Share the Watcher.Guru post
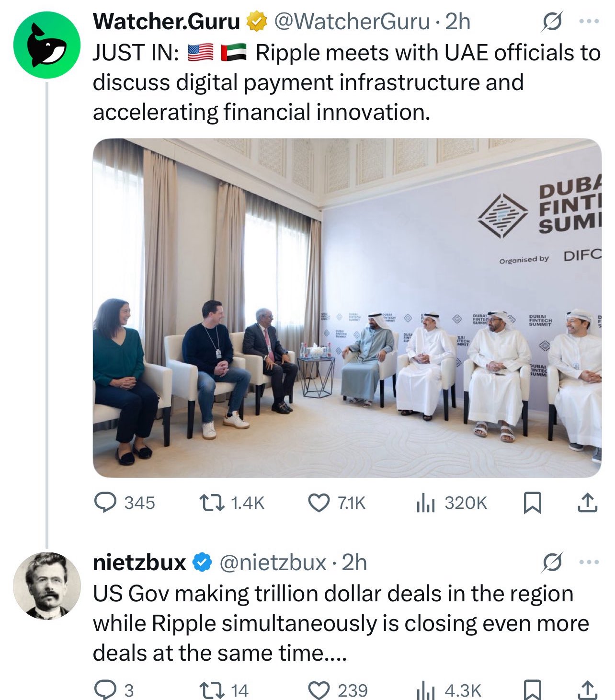 click(x=588, y=503)
